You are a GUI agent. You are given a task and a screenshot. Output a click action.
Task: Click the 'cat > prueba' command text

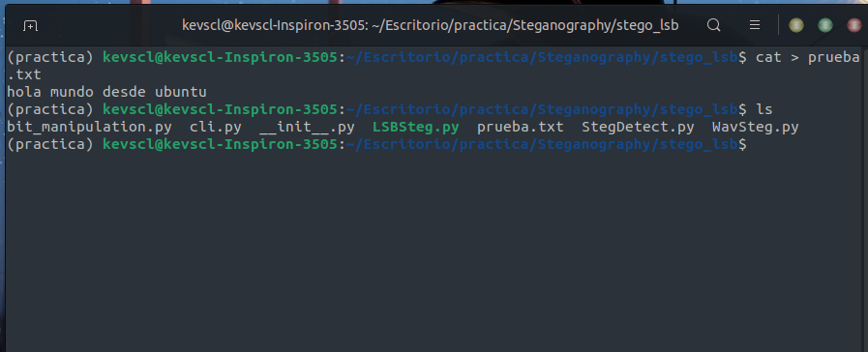click(x=808, y=57)
